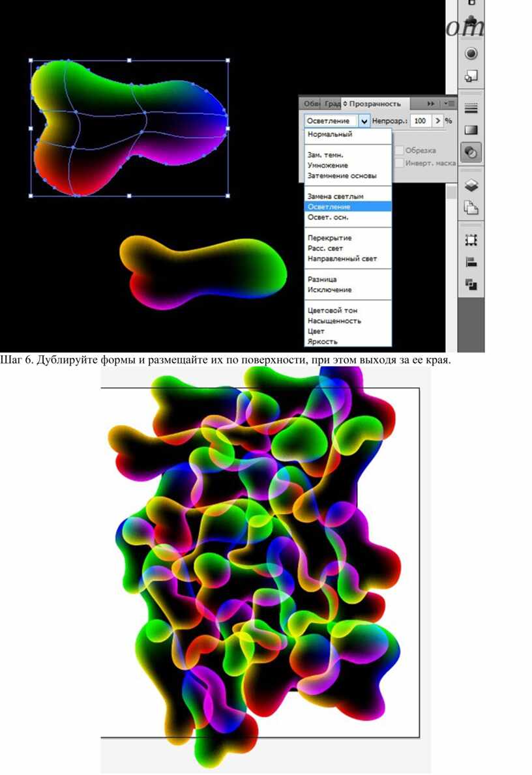Screen dimensions: 532x775
Task: Open the Transform panel icon
Action: [471, 241]
